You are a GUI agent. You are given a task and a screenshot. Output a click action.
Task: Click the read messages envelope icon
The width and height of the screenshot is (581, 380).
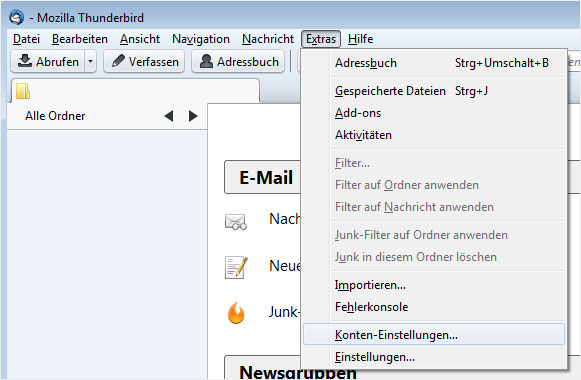tap(236, 221)
